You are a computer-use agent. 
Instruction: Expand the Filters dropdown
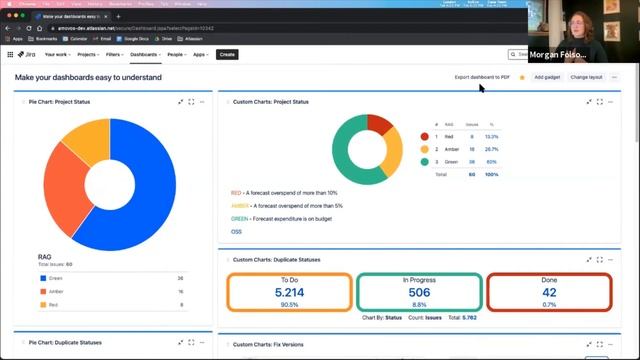[x=114, y=54]
